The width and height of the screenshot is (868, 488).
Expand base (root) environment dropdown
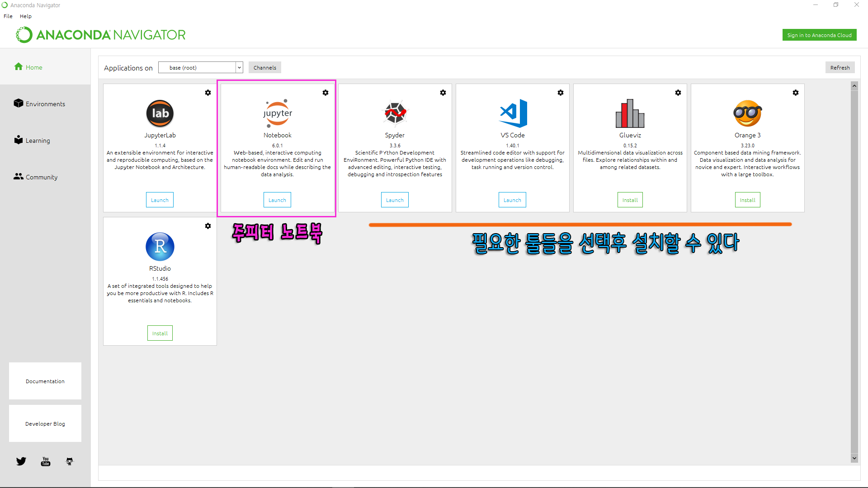[239, 68]
